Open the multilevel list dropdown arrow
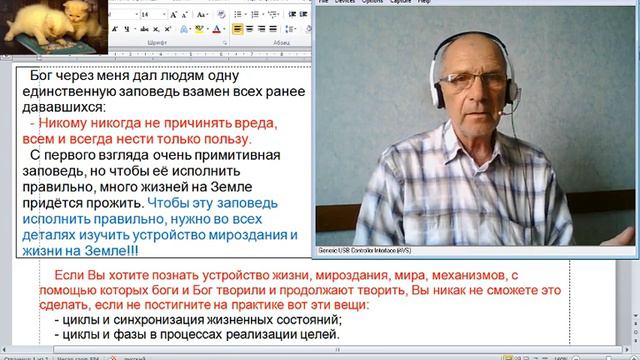The height and width of the screenshot is (360, 640). (x=279, y=15)
